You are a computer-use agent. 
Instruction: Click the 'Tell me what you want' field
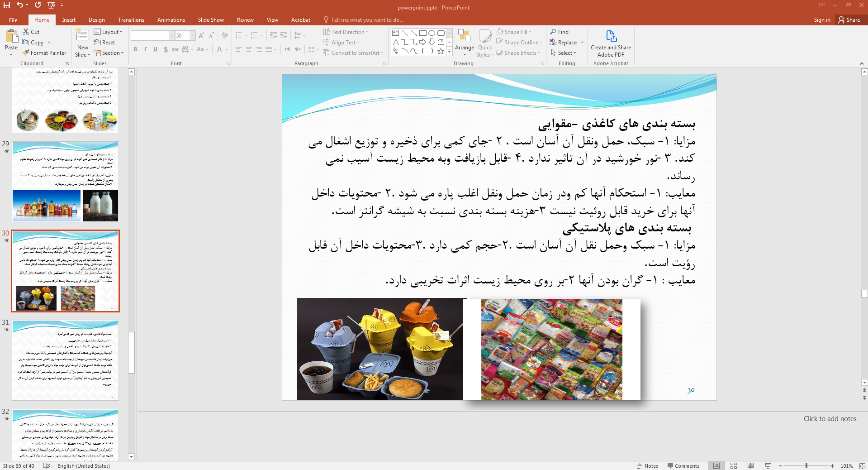(x=363, y=20)
